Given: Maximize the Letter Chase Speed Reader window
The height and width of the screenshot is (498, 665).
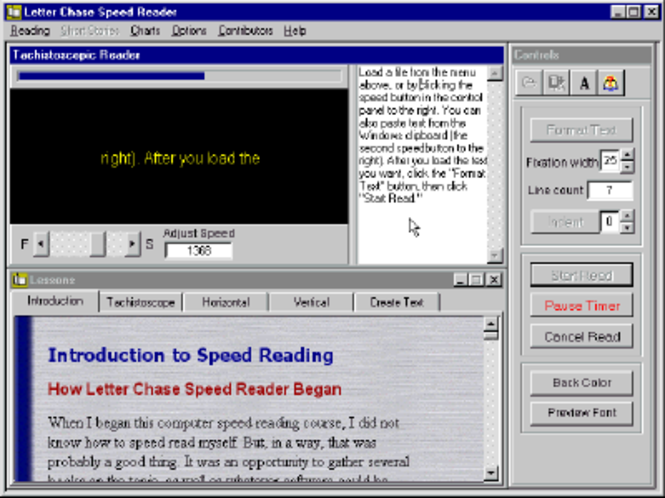Looking at the screenshot, I should [634, 12].
